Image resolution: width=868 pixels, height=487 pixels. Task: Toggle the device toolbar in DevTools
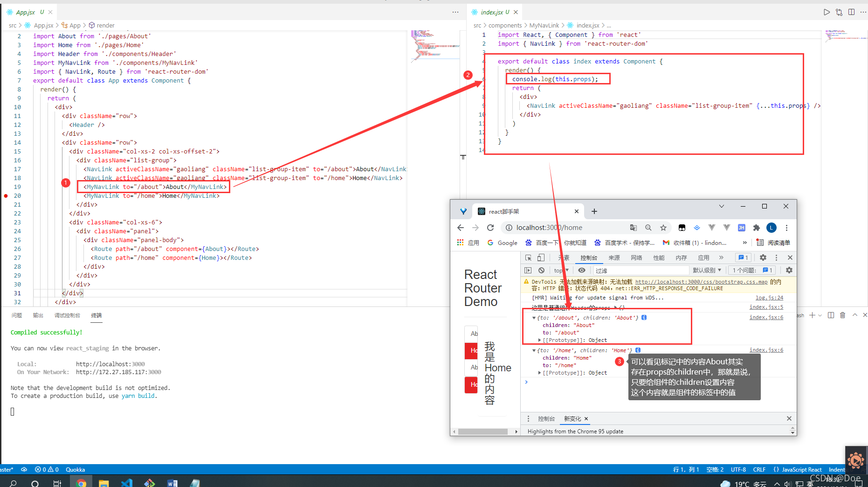click(x=540, y=257)
